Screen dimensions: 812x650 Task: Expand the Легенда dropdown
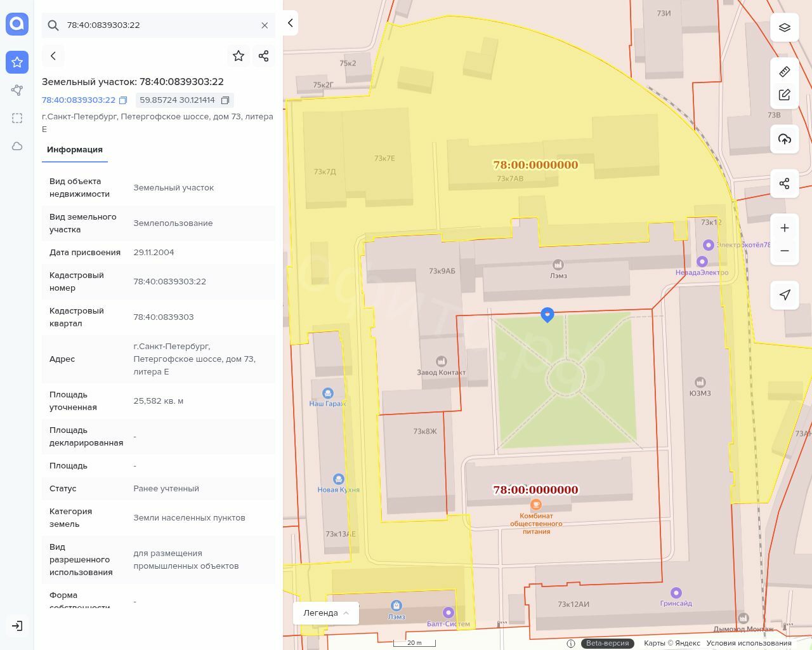326,613
